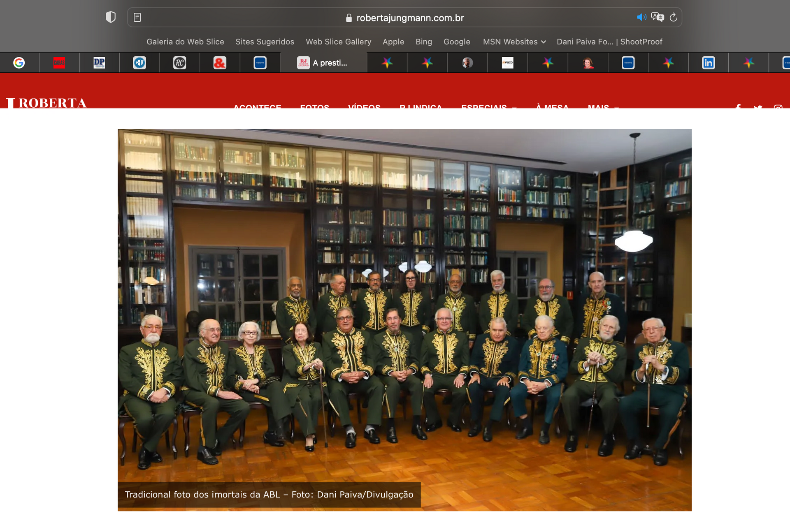Click the Bing bookmark
Viewport: 790px width, 532px height.
point(423,42)
